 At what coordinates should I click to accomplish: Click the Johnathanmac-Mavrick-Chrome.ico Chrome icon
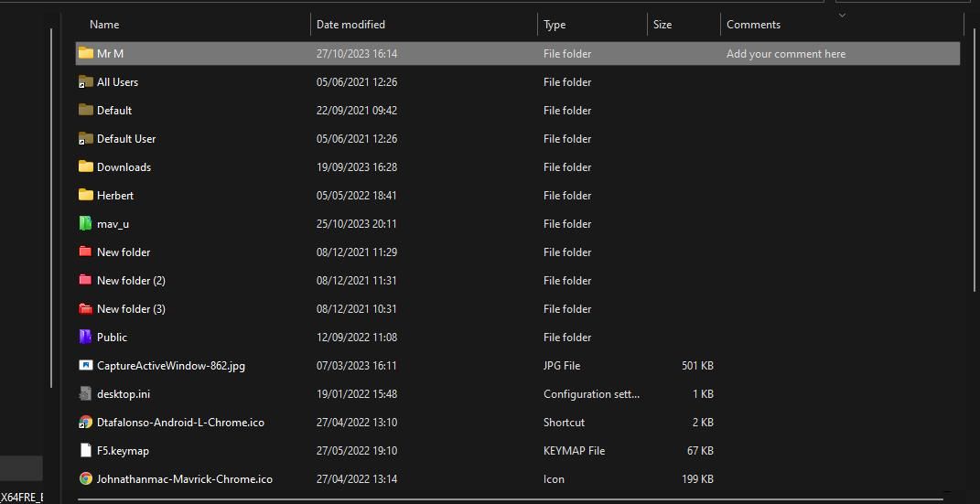pyautogui.click(x=85, y=478)
